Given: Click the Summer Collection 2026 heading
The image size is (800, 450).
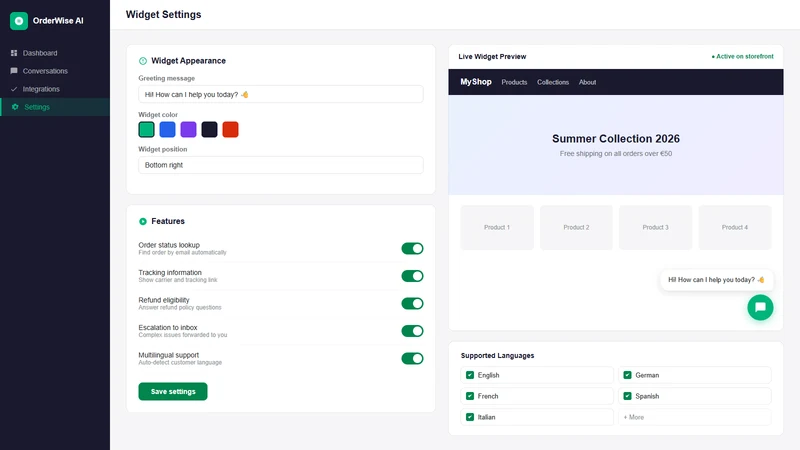Looking at the screenshot, I should [x=616, y=139].
